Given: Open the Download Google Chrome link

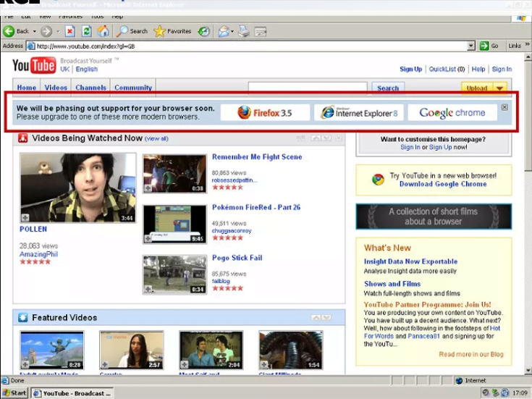Looking at the screenshot, I should point(442,184).
